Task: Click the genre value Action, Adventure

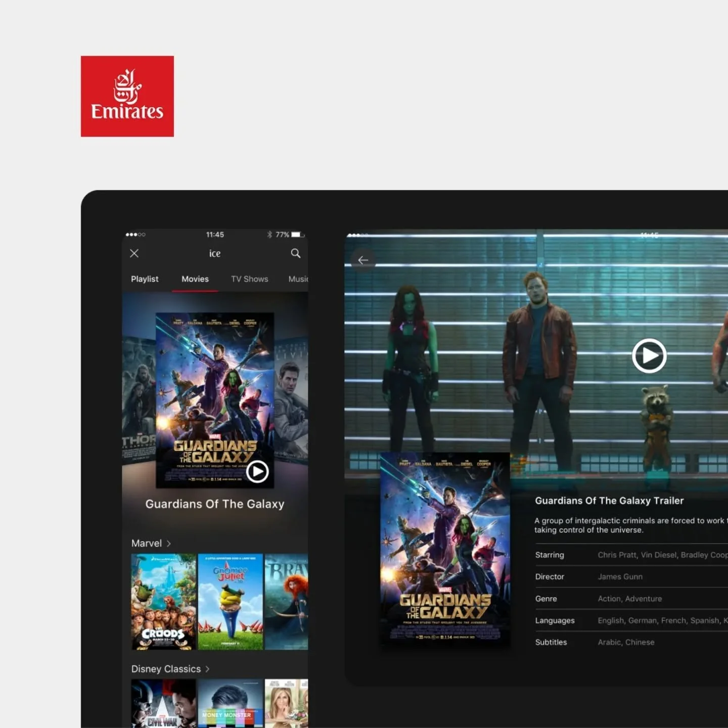Action: point(630,599)
